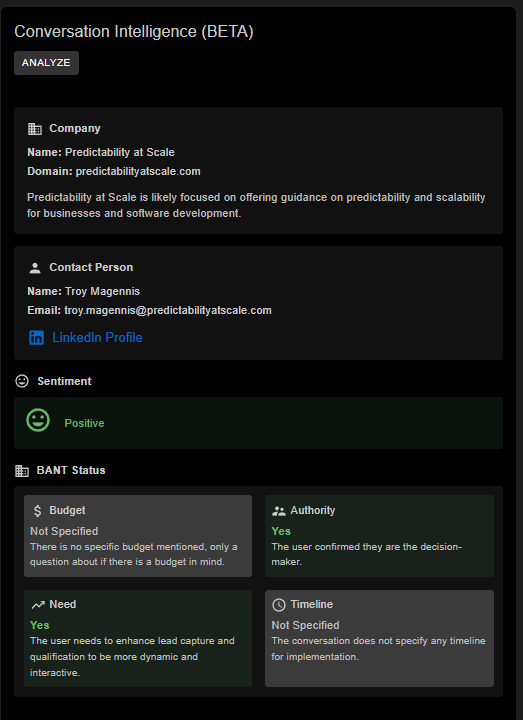Click the Positive sentiment bar
Image resolution: width=523 pixels, height=720 pixels.
tap(259, 423)
